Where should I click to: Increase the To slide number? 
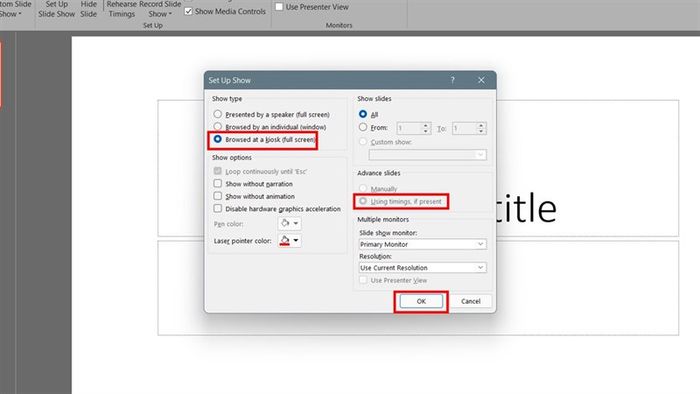(x=481, y=125)
